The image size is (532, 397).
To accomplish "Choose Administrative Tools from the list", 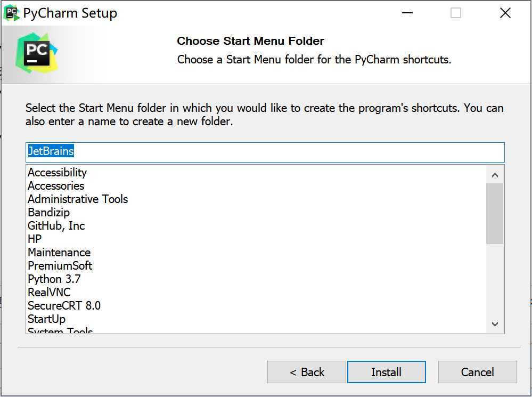I will (x=78, y=199).
